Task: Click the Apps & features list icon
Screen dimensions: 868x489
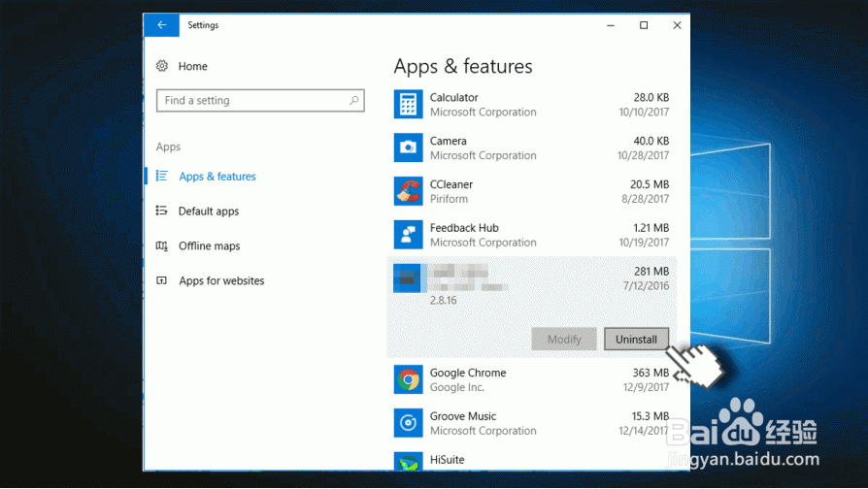Action: point(161,176)
